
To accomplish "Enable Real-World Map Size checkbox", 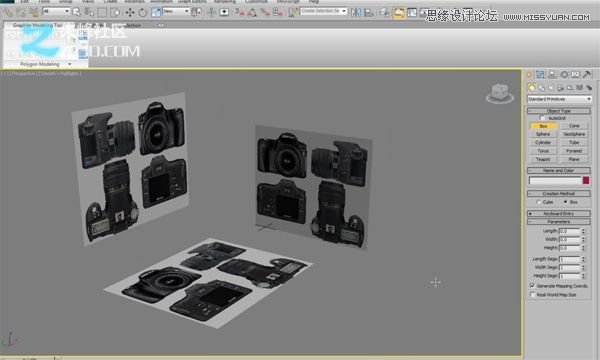I will tap(532, 295).
